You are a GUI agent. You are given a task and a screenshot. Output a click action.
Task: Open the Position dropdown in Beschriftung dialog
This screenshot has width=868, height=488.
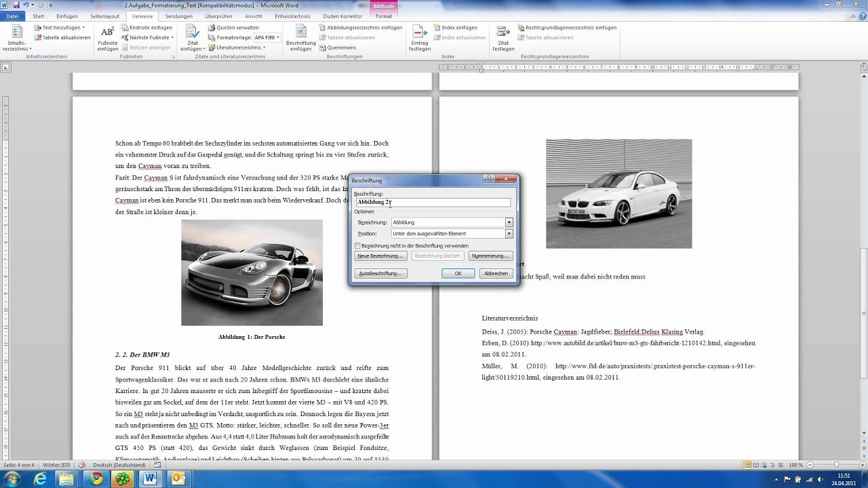[509, 234]
